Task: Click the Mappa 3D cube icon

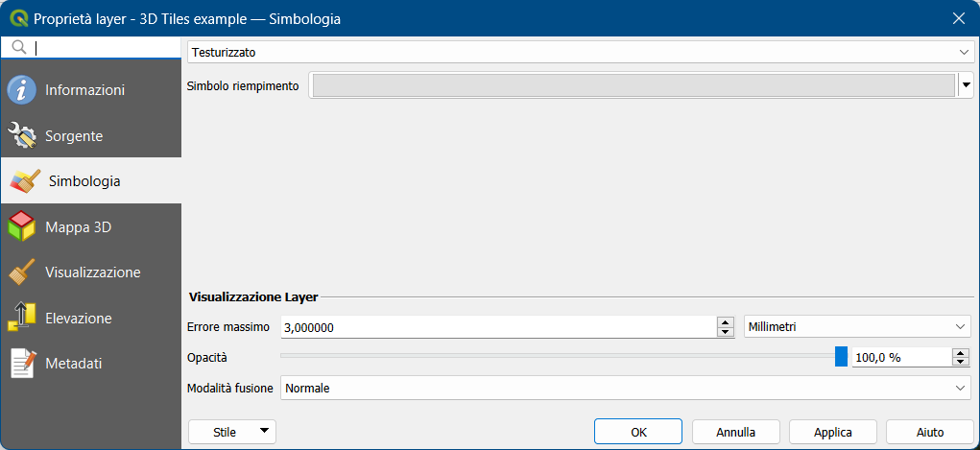Action: tap(22, 226)
